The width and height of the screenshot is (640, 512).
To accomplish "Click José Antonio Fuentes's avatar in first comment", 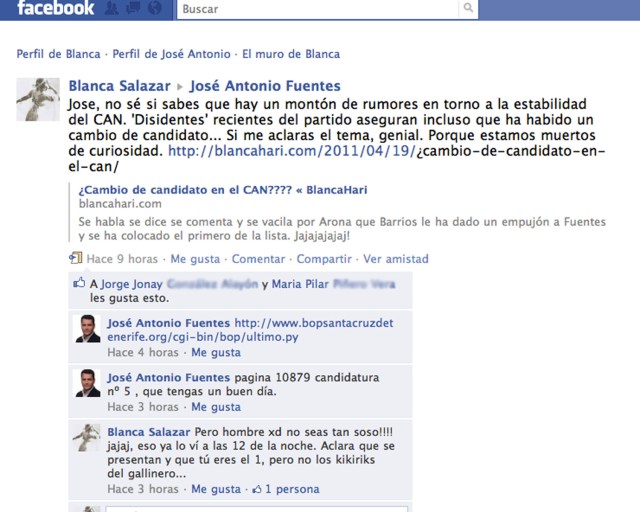I will click(88, 329).
